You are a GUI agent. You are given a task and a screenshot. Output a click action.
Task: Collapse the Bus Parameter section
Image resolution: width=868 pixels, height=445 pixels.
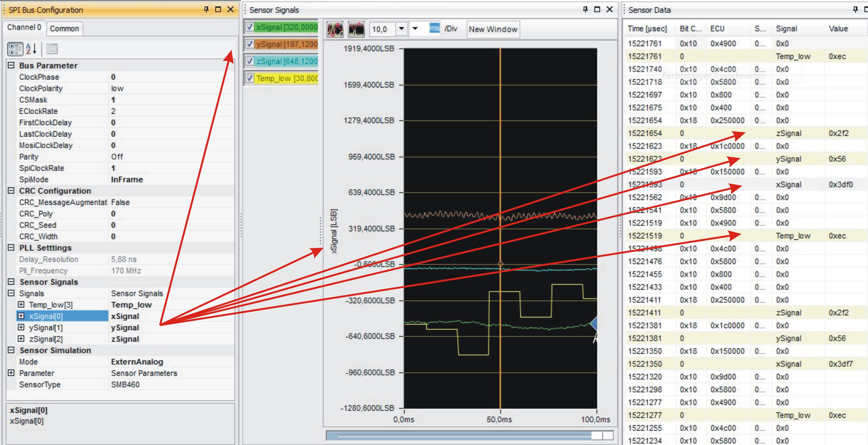tap(11, 65)
